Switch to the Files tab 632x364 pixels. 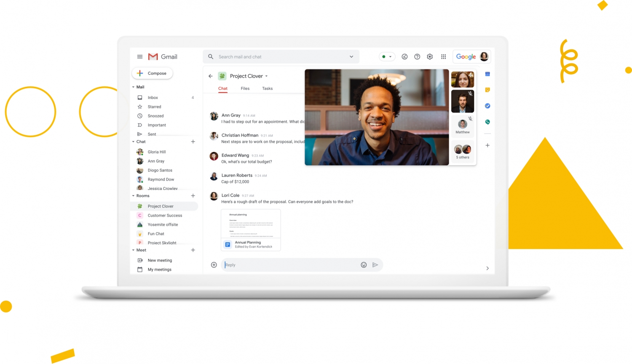(x=245, y=88)
